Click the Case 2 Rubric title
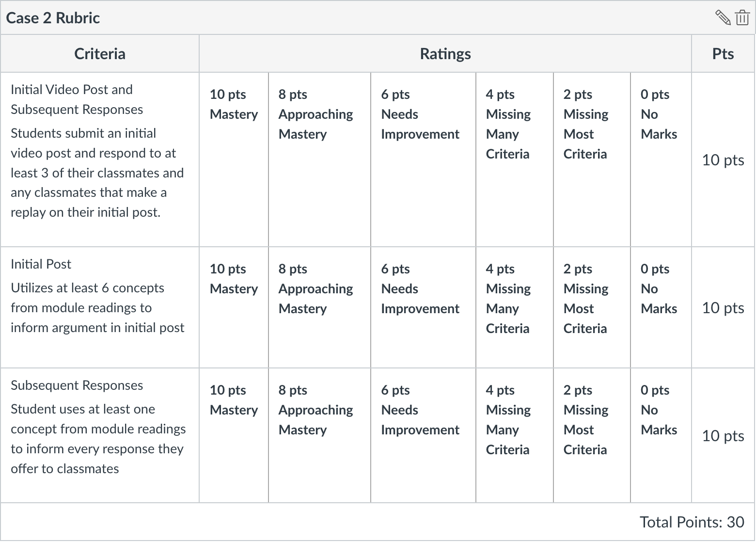 tap(53, 17)
